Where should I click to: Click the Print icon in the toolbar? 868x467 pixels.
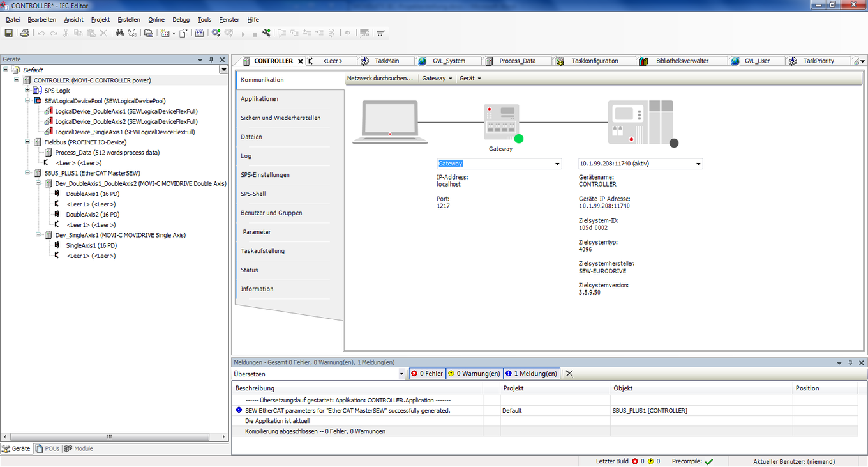pyautogui.click(x=25, y=33)
